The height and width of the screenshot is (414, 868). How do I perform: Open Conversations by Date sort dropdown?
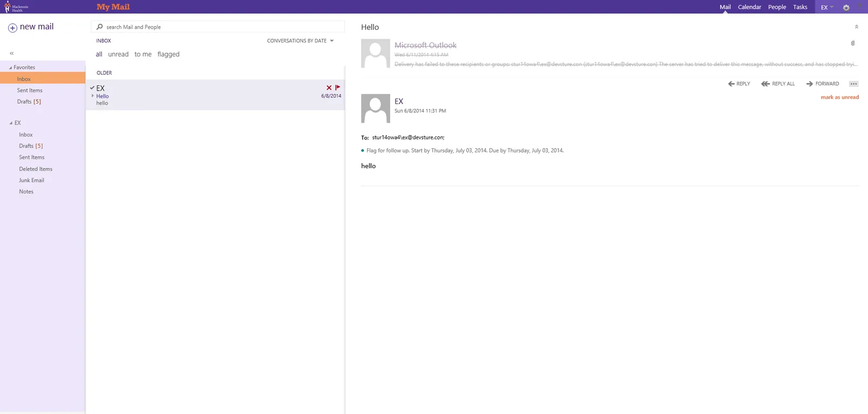301,41
